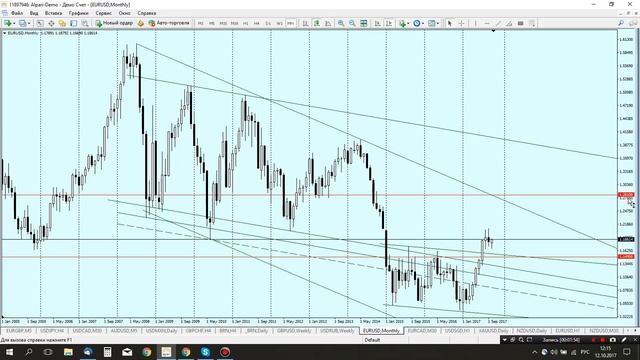Toggle the Data Window crosshair-circle icon
Viewport: 640px width, 360px height.
[x=51, y=23]
